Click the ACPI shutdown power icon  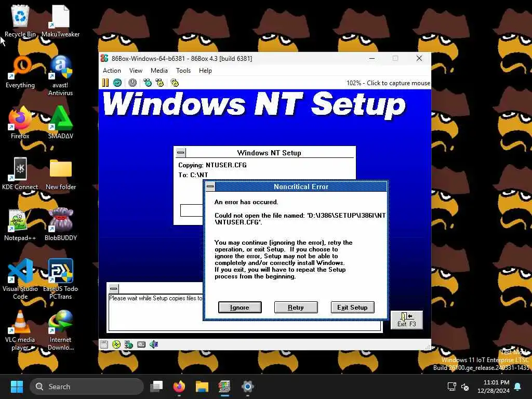point(132,83)
